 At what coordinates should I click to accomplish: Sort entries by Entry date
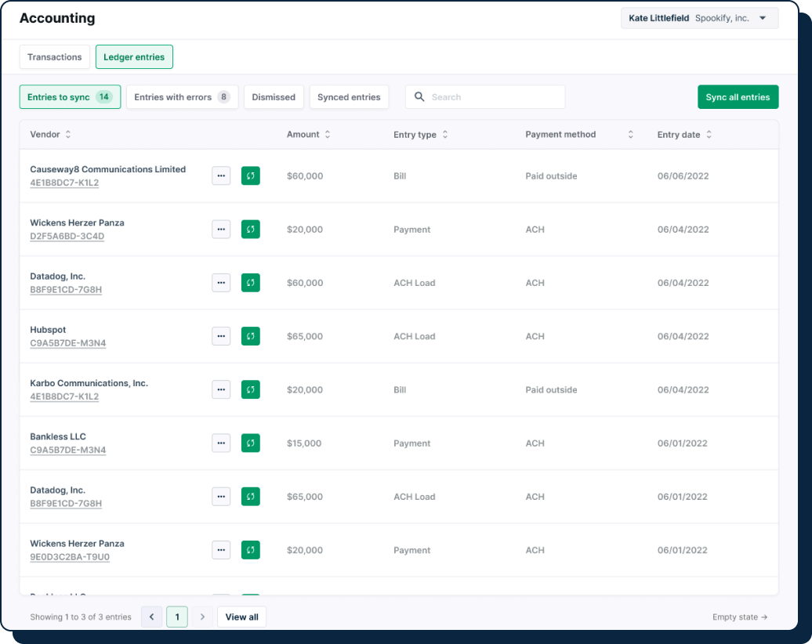(709, 135)
